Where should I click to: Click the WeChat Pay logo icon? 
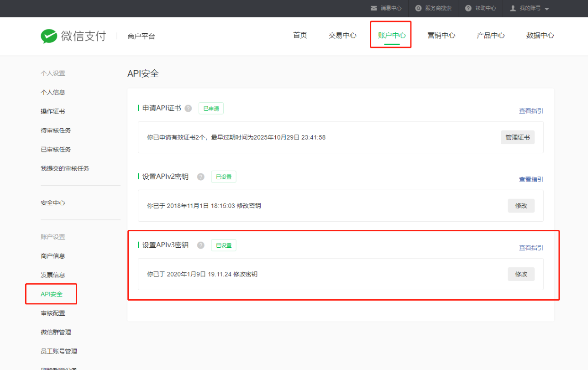coord(49,36)
